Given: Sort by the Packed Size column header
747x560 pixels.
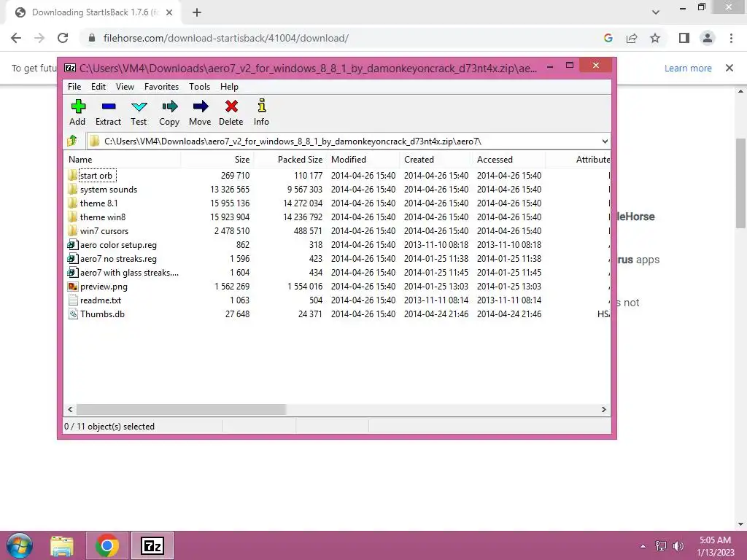Looking at the screenshot, I should tap(290, 160).
